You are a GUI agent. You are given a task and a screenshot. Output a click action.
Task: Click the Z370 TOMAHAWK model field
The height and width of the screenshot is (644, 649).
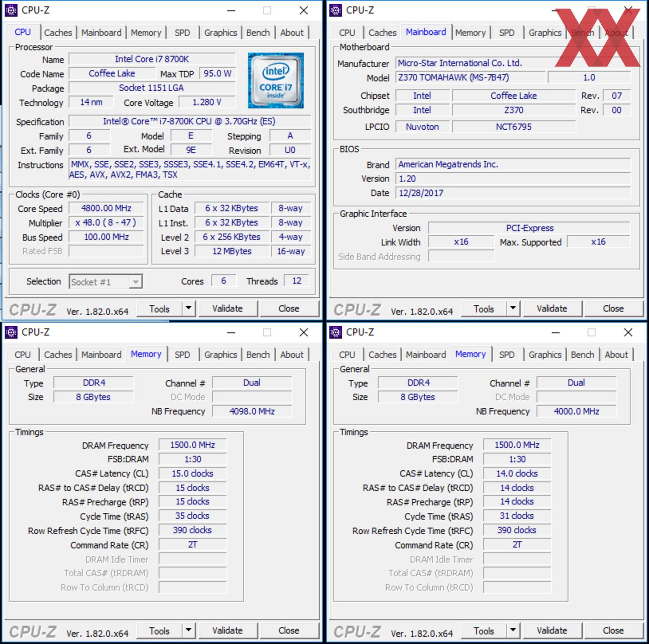coord(471,77)
